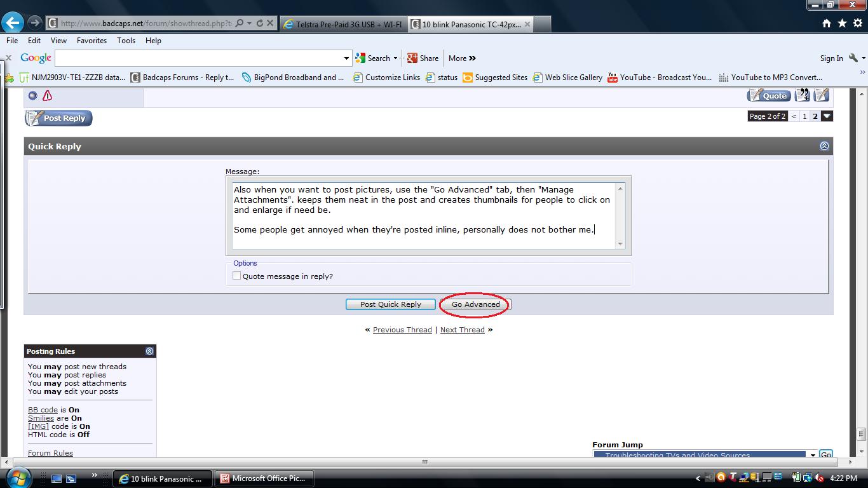This screenshot has height=488, width=868.
Task: Go back with the browser Back arrow
Action: 13,24
